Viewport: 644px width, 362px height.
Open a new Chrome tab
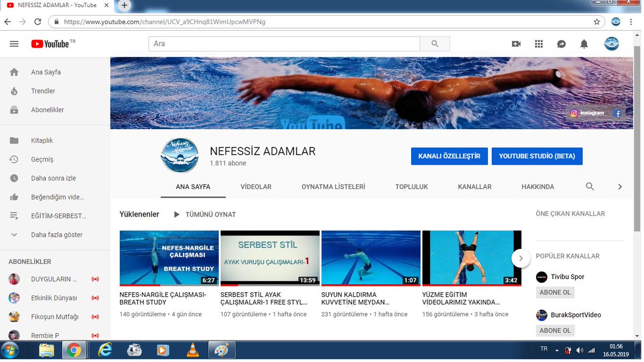coord(124,5)
